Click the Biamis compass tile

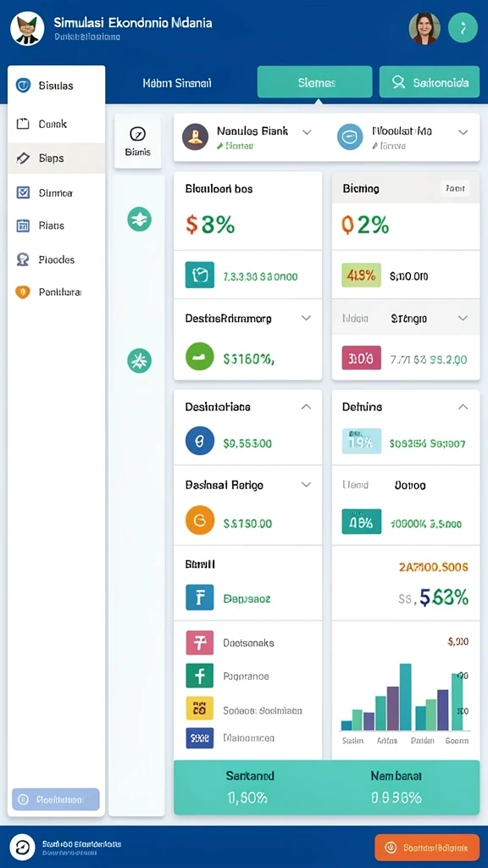(x=138, y=142)
